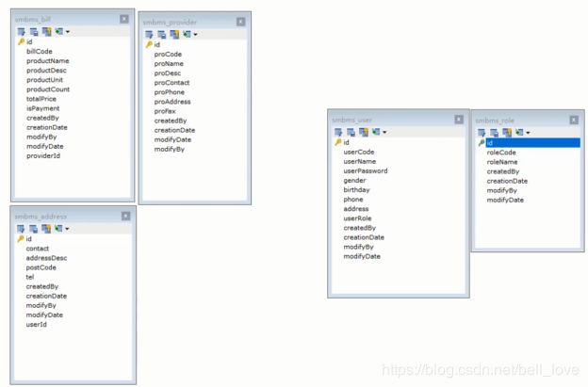
Task: Click Manage Indexes icon in smbms_provider table
Action: [162, 35]
